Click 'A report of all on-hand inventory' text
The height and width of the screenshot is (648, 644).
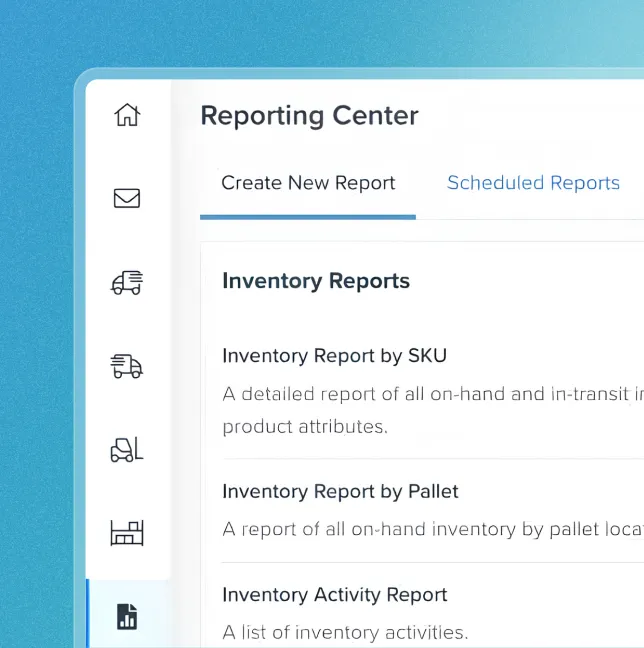pyautogui.click(x=370, y=529)
